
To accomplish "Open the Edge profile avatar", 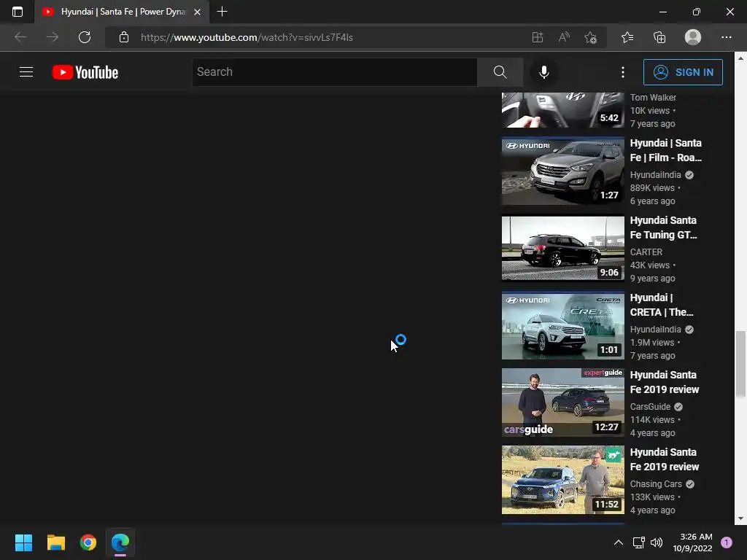I will click(693, 37).
